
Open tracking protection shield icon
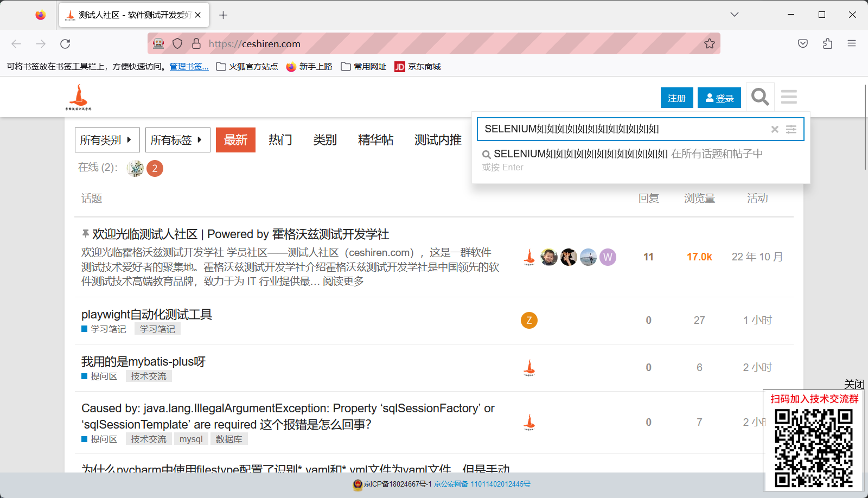point(177,44)
